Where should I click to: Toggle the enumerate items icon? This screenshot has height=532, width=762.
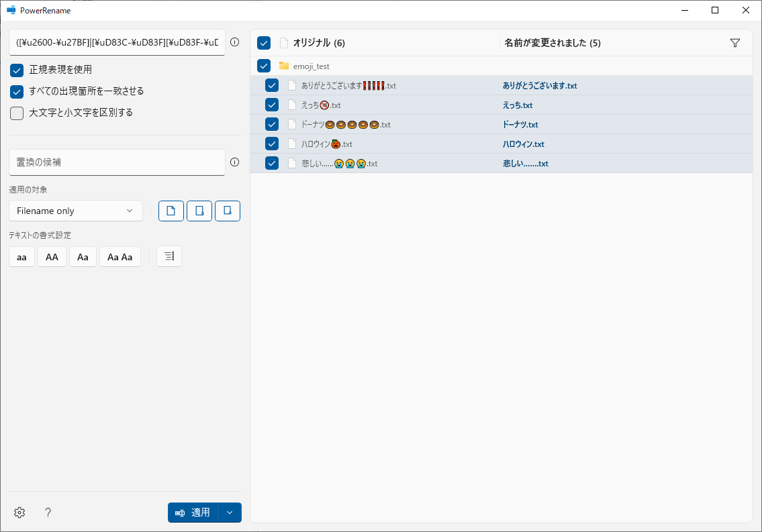[169, 256]
